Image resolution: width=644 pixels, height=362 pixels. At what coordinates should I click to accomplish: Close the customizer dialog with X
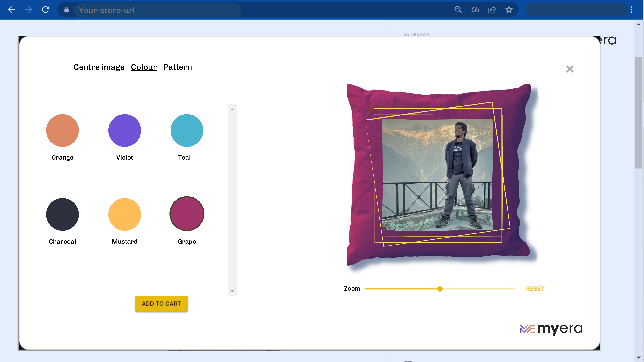click(x=569, y=69)
